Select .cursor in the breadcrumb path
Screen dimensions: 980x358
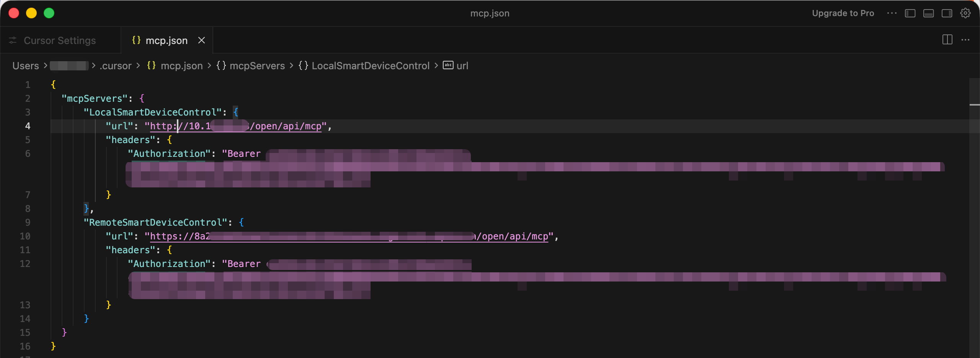[x=115, y=65]
